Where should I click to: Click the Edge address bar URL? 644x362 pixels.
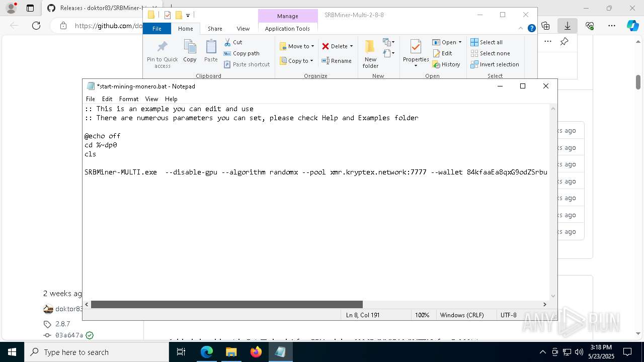pos(108,26)
